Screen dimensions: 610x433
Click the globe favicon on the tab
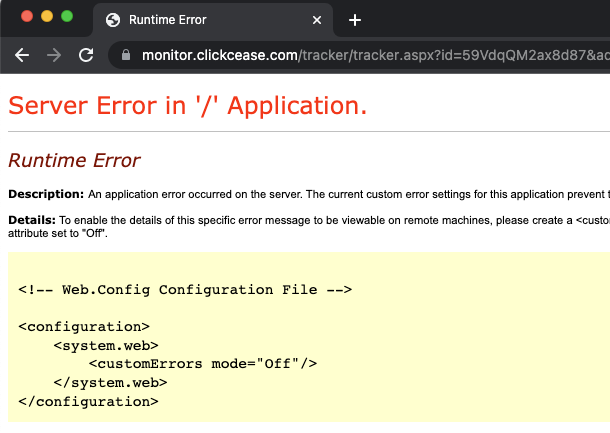(113, 20)
